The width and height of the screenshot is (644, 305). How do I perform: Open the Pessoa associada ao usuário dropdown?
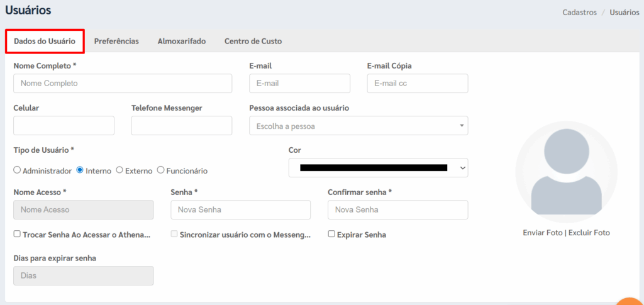point(358,126)
